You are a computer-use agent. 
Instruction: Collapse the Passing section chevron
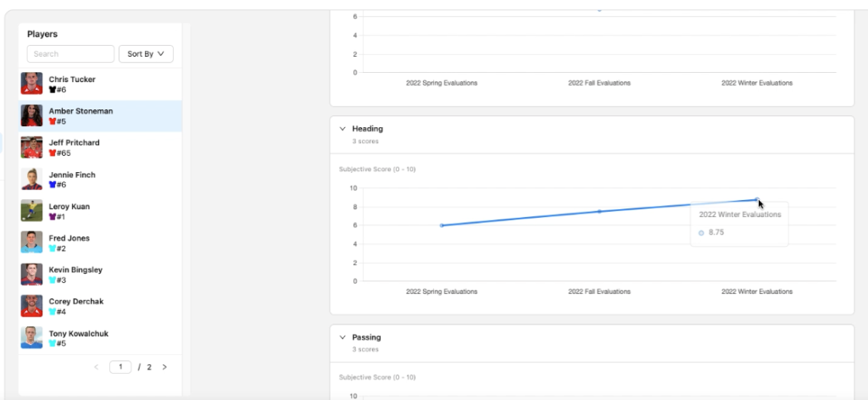[x=342, y=337]
